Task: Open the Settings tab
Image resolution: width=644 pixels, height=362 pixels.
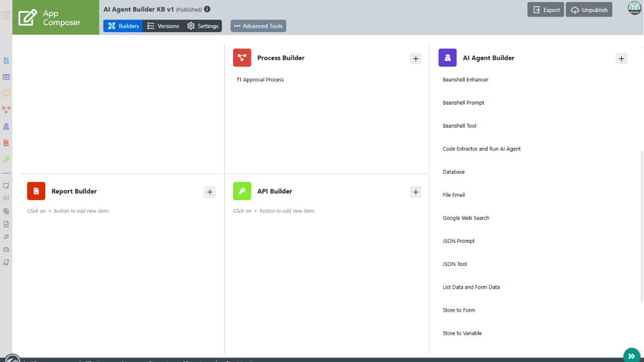Action: click(203, 26)
